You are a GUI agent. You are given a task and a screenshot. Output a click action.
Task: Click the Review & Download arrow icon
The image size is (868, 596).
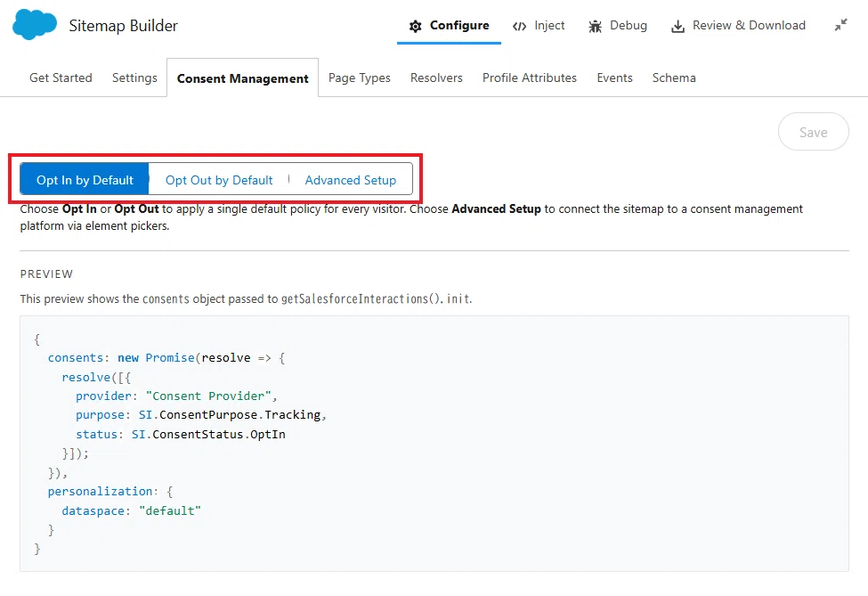[x=678, y=26]
